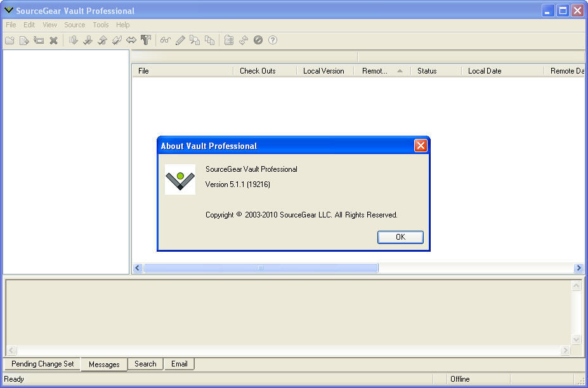Click the question mark Help icon
This screenshot has height=388, width=588.
(273, 40)
